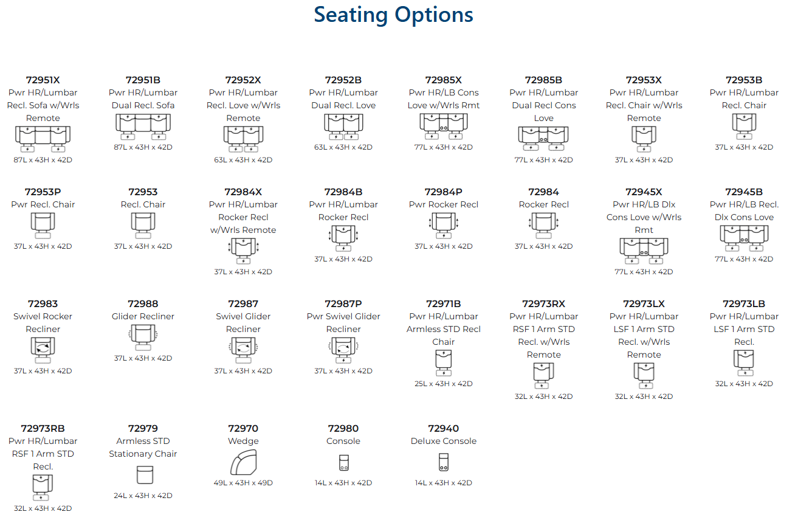Screen dimensions: 812x523
Task: Select the 72953 Recl. Chair diagram
Action: [x=143, y=225]
